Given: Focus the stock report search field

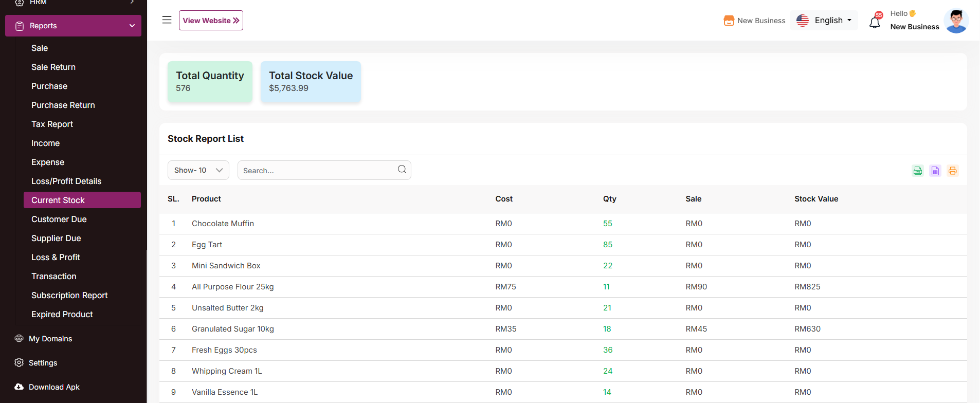Looking at the screenshot, I should coord(316,171).
